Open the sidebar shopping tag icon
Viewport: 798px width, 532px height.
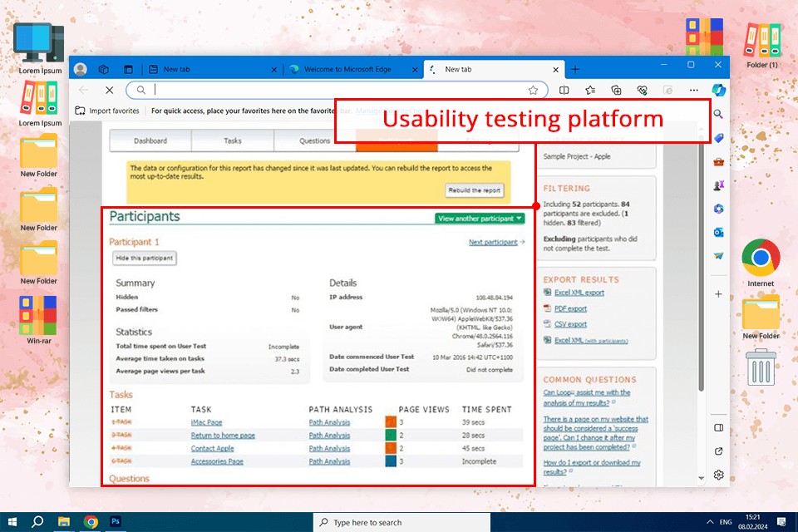(718, 138)
